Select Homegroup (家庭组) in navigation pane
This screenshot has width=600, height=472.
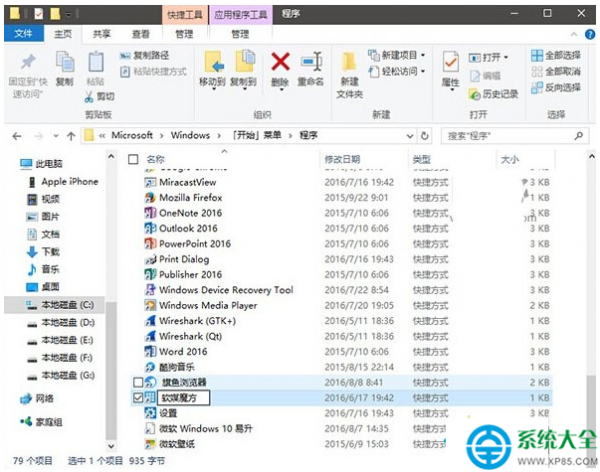[41, 422]
